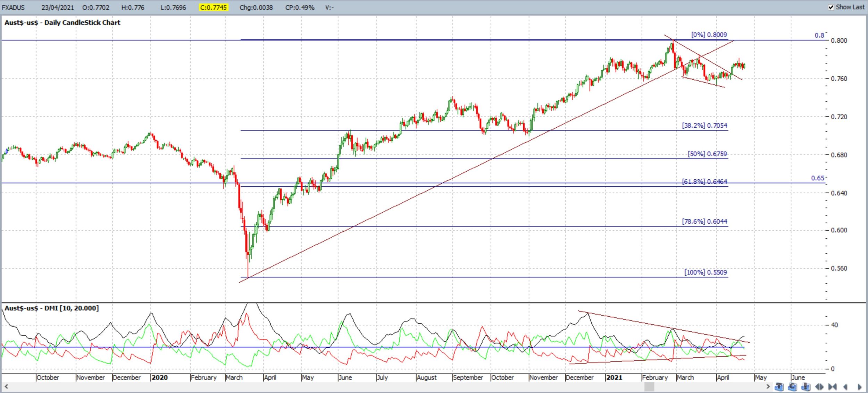This screenshot has width=868, height=393.
Task: Click the V:- volume value in header
Action: tap(329, 7)
